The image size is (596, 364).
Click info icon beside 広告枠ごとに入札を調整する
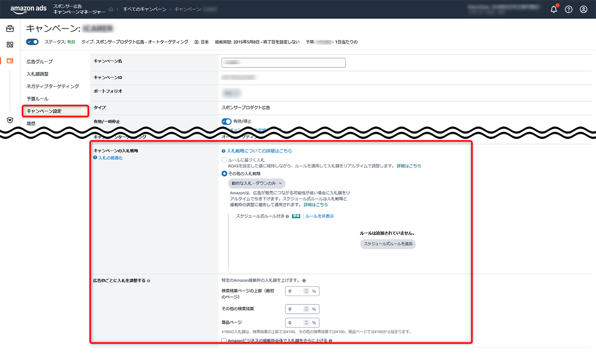click(x=148, y=281)
